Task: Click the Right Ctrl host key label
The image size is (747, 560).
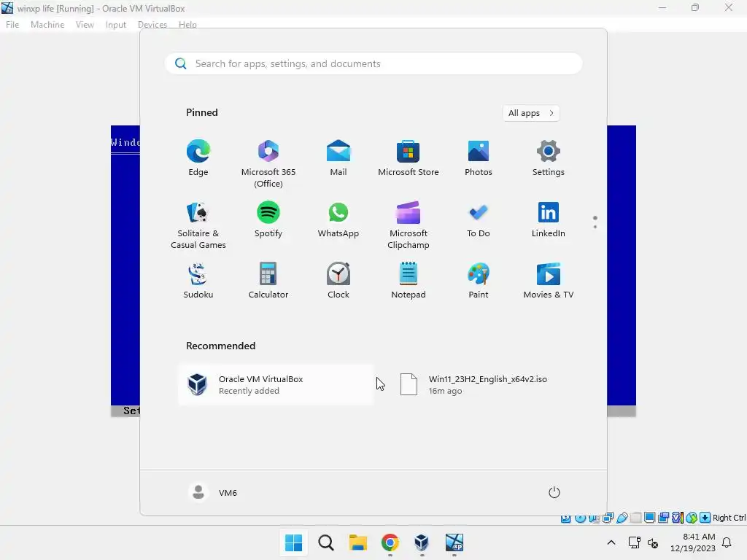Action: pyautogui.click(x=729, y=518)
